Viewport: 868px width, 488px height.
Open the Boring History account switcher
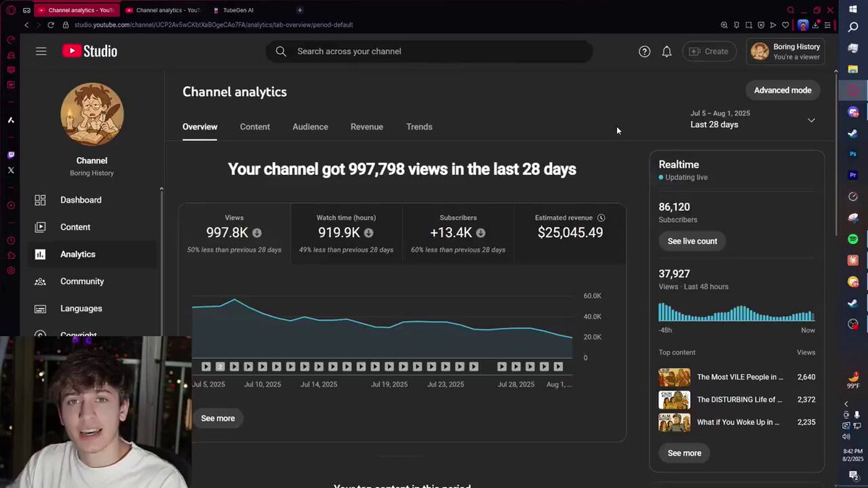785,51
